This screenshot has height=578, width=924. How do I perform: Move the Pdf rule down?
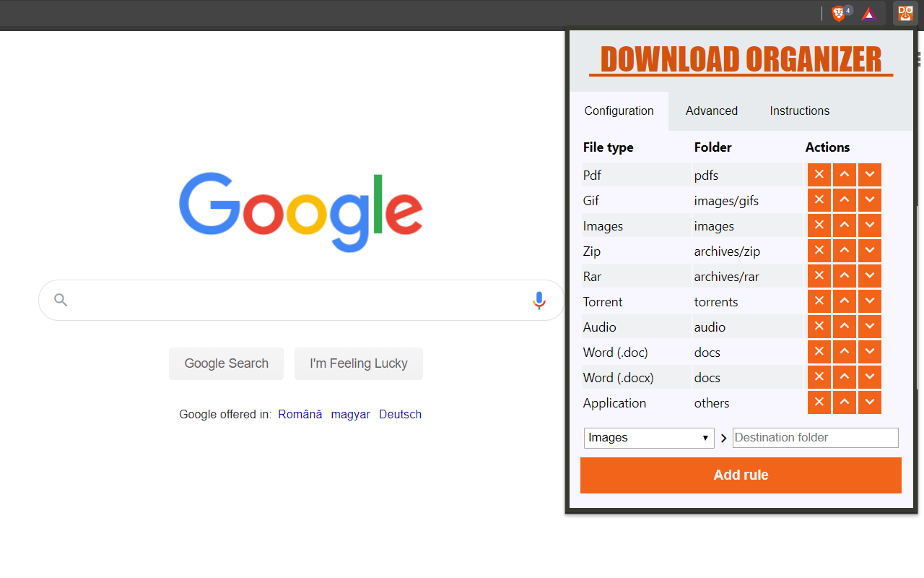[870, 175]
